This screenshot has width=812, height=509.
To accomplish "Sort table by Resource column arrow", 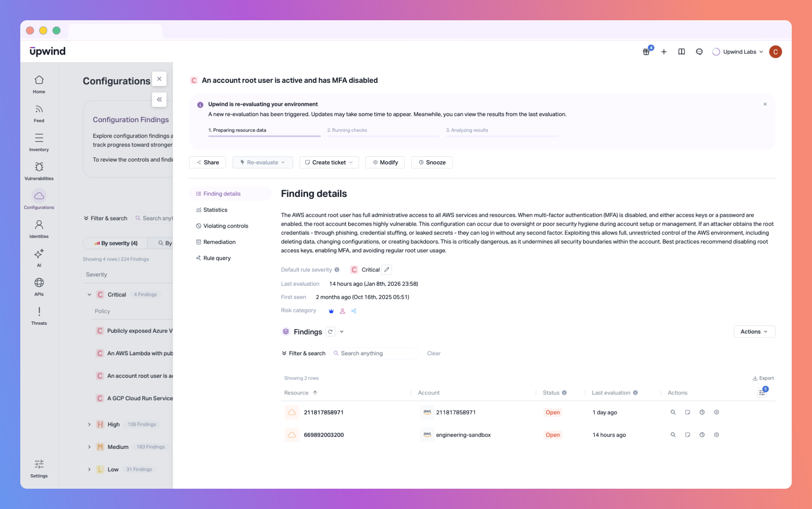I will 315,393.
